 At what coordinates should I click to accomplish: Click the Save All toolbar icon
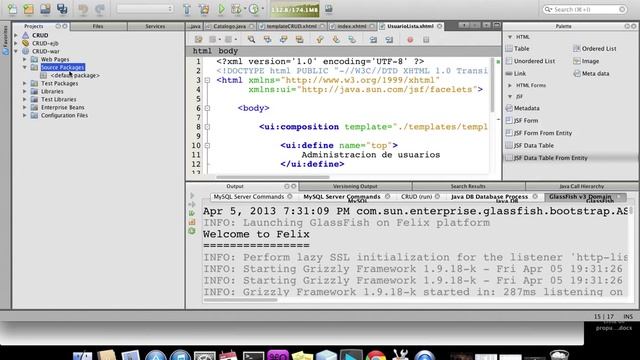pyautogui.click(x=62, y=9)
